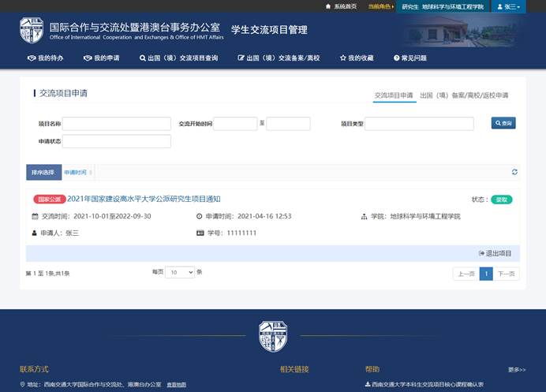Image resolution: width=546 pixels, height=392 pixels.
Task: Expand the 张三 user dropdown
Action: tap(507, 6)
